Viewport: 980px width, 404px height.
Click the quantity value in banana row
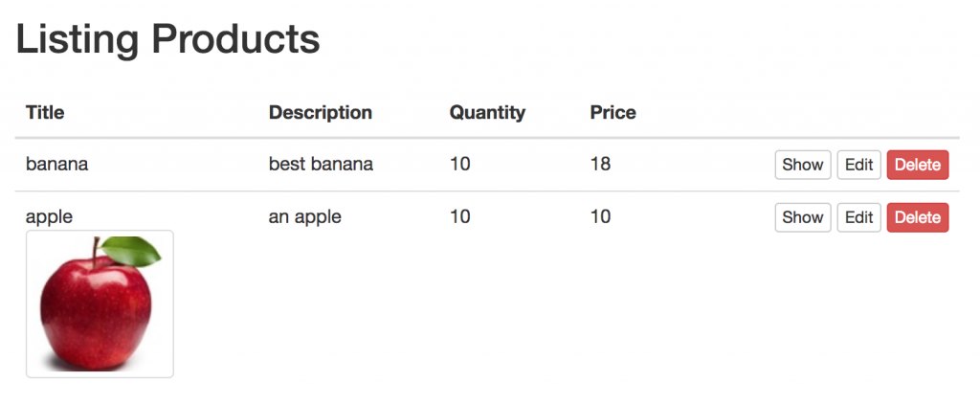[x=459, y=164]
